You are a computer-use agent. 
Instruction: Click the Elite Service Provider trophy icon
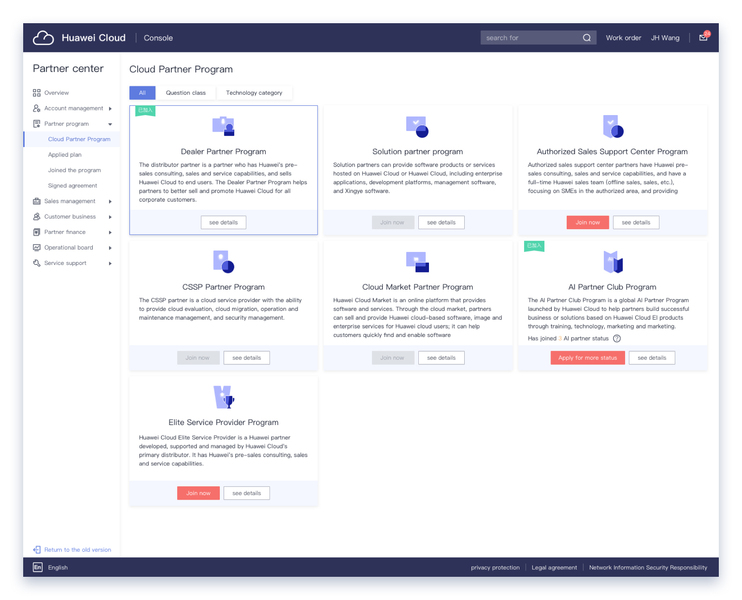click(223, 397)
